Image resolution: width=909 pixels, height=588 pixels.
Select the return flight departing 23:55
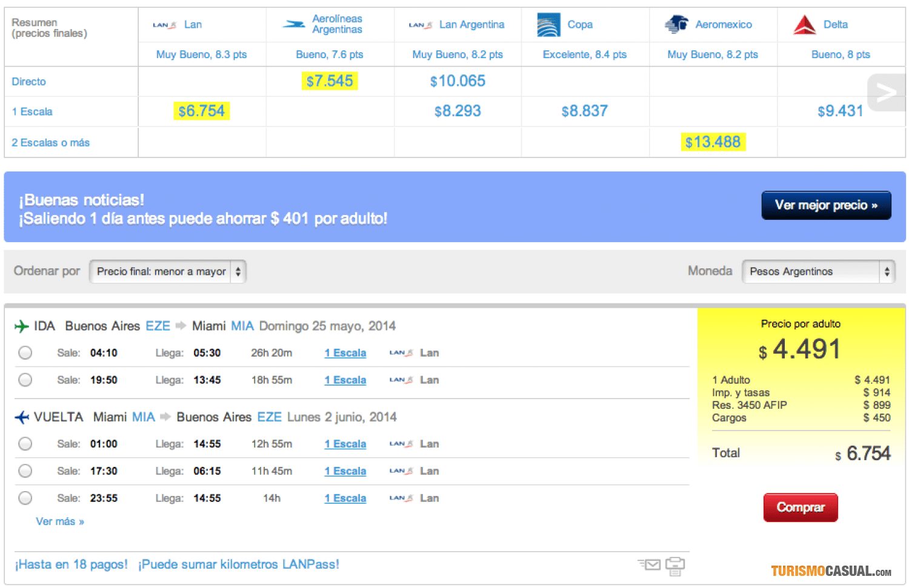point(25,498)
